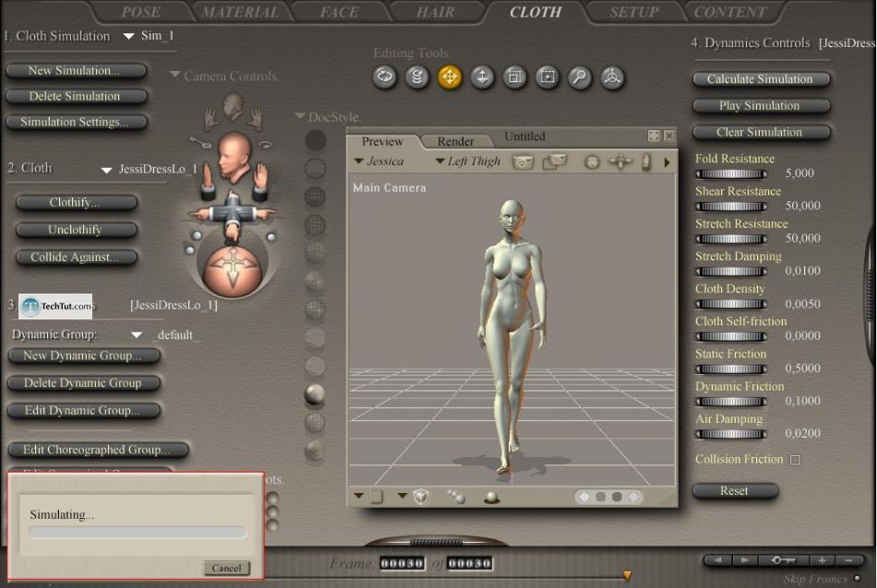Reset the dynamics controls

tap(735, 491)
